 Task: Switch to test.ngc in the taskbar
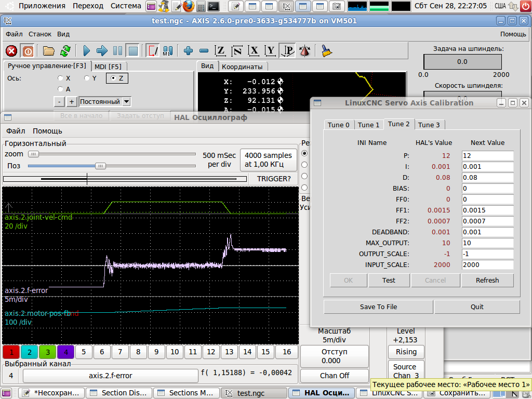coord(254,393)
